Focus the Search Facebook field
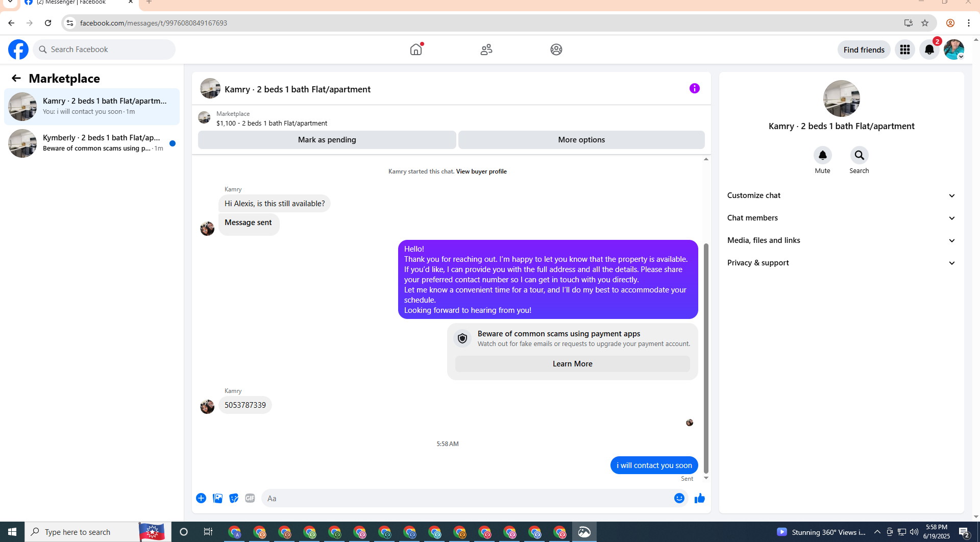Screen dimensions: 980x542 tap(104, 50)
